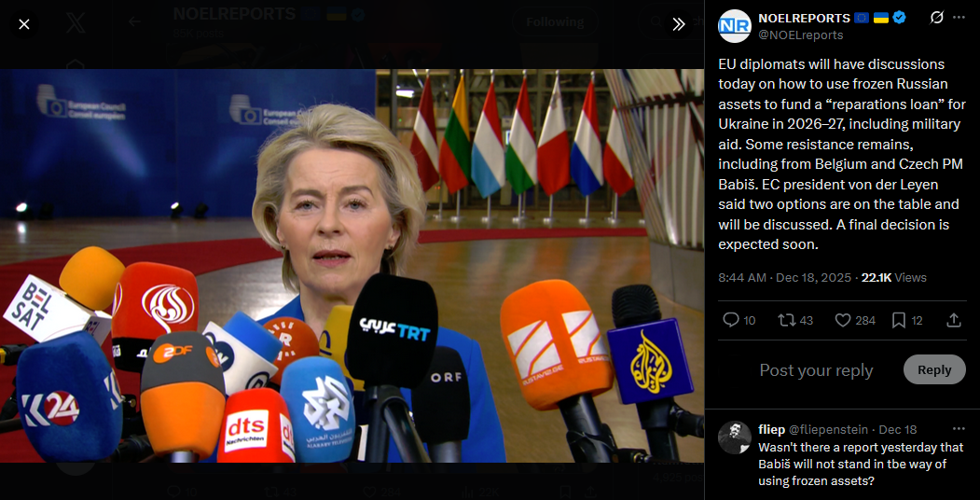Open fliep reply date Dec 18

[898, 429]
